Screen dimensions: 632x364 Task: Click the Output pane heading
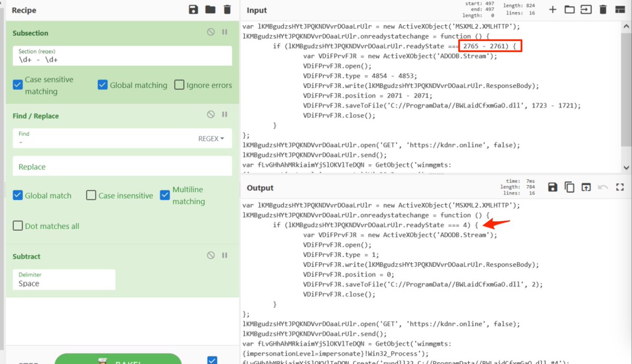point(260,188)
